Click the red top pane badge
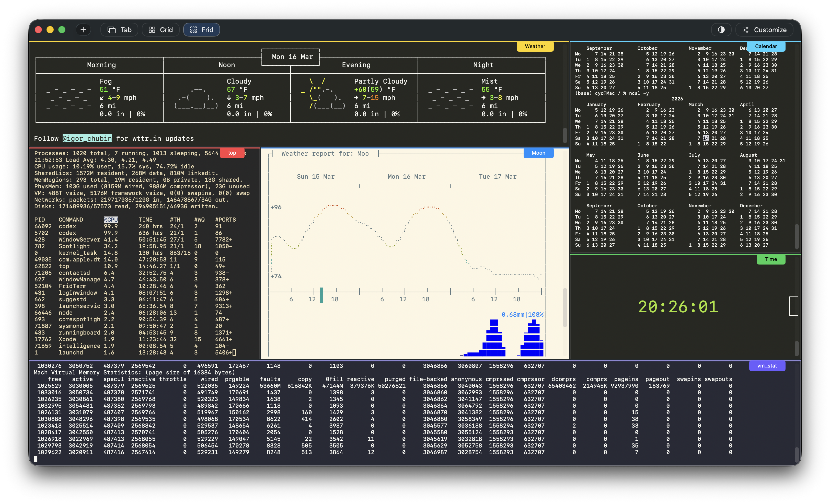 click(x=232, y=153)
